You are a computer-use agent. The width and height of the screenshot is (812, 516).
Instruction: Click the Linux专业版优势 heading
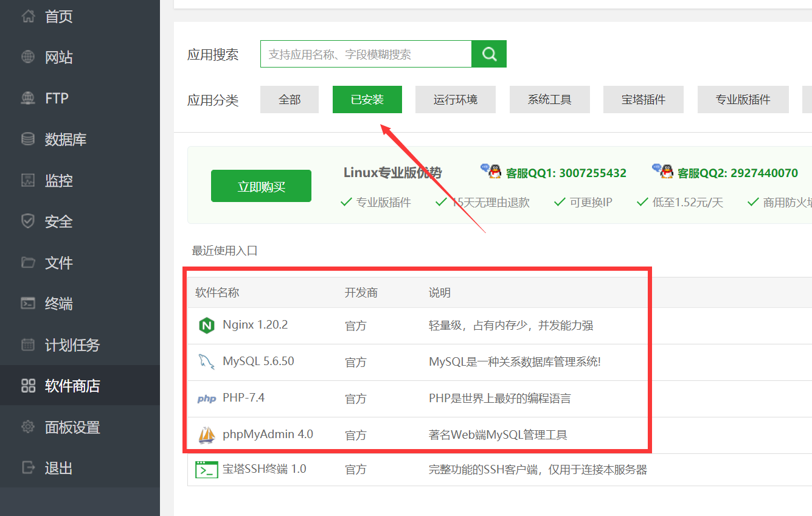(393, 173)
